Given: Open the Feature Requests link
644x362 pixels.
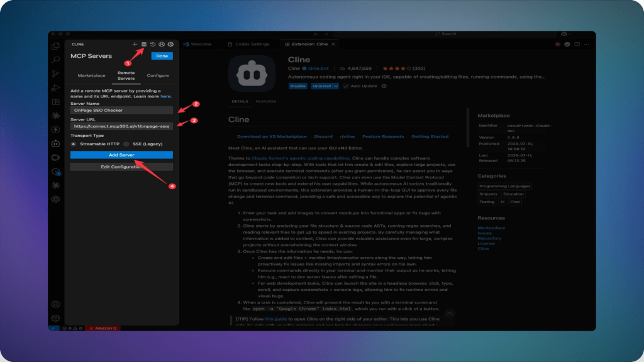Looking at the screenshot, I should (x=383, y=136).
